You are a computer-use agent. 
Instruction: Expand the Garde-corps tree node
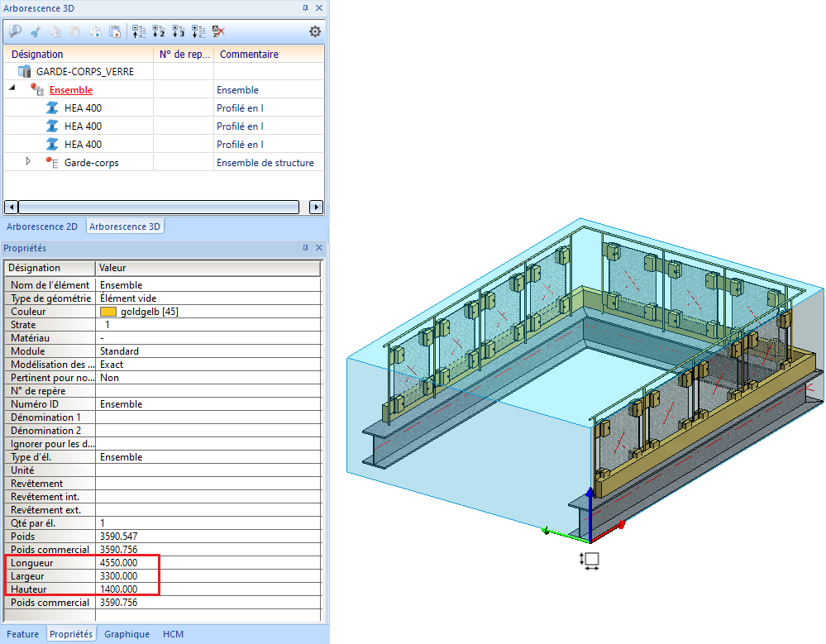28,161
